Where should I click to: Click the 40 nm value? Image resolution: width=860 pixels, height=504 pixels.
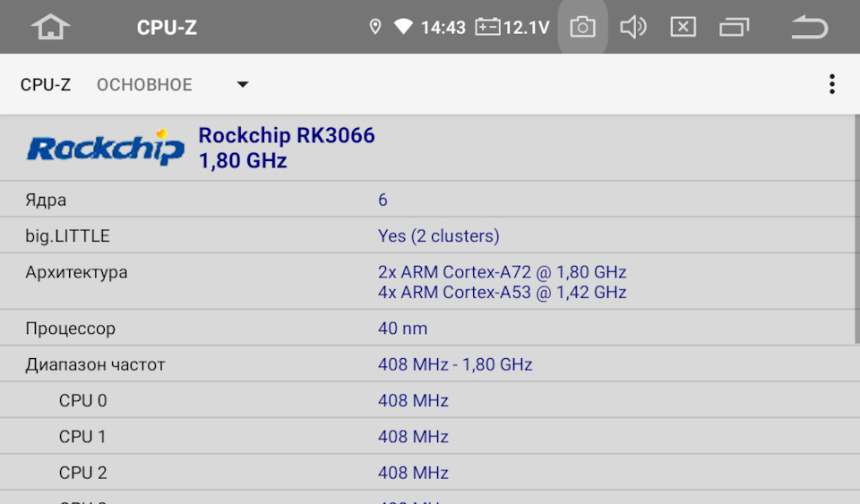tap(402, 329)
